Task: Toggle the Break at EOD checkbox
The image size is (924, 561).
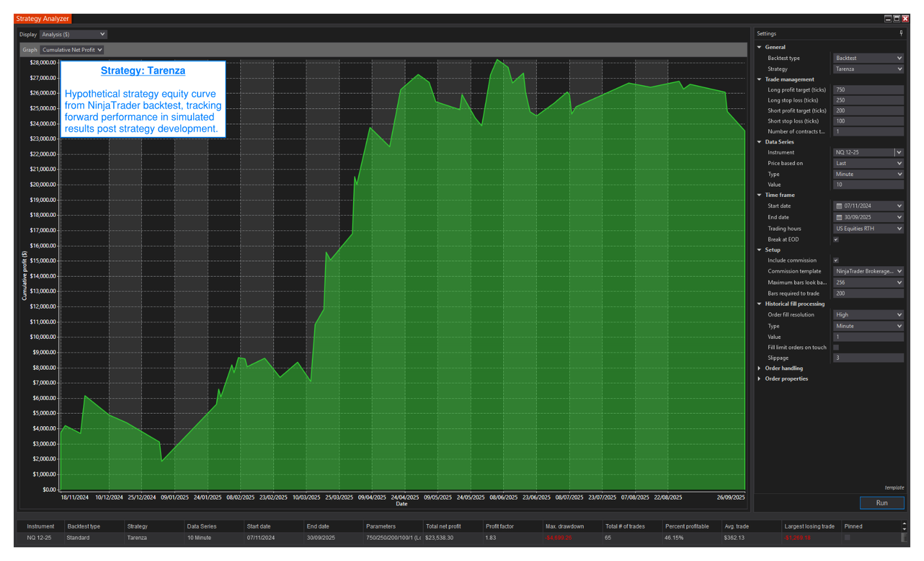Action: click(x=836, y=240)
